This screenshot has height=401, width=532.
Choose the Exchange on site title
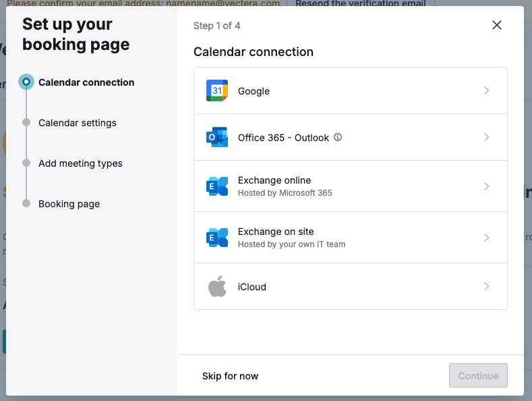click(x=276, y=232)
